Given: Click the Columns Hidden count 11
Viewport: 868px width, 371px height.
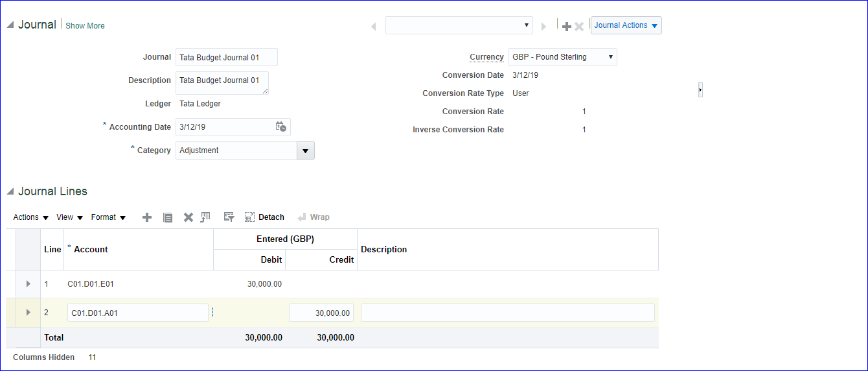Looking at the screenshot, I should coord(92,357).
